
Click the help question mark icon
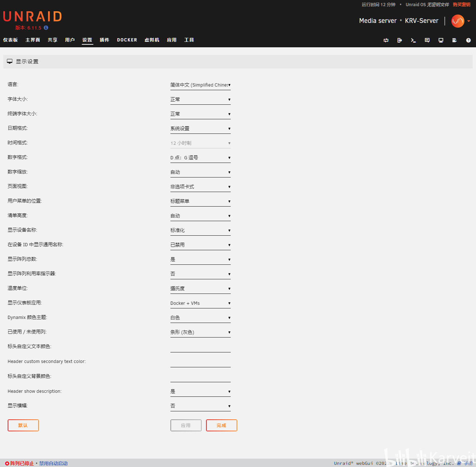pyautogui.click(x=468, y=40)
